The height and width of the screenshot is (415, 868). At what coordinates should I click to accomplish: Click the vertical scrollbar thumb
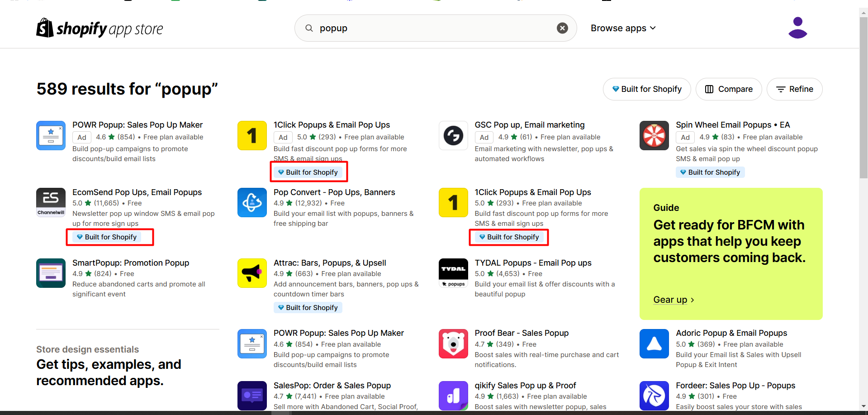pos(863,97)
